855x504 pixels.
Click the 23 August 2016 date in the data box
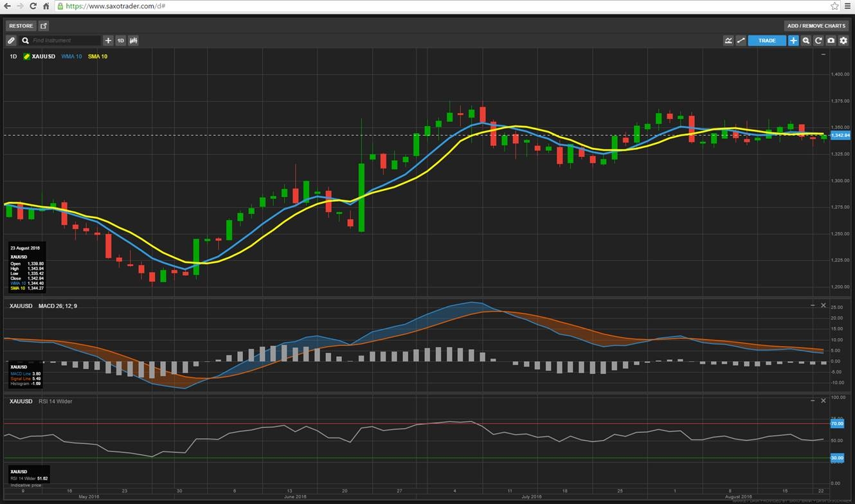coord(25,248)
